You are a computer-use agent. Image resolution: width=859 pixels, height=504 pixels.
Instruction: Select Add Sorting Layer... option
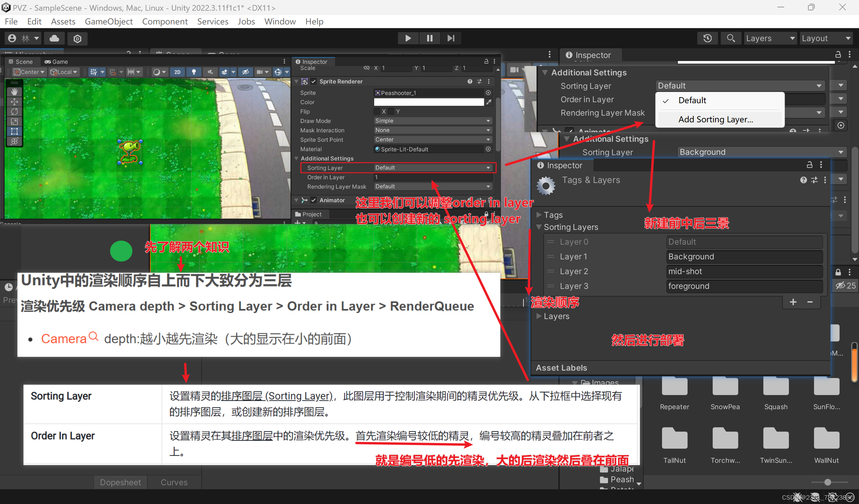[x=715, y=120]
